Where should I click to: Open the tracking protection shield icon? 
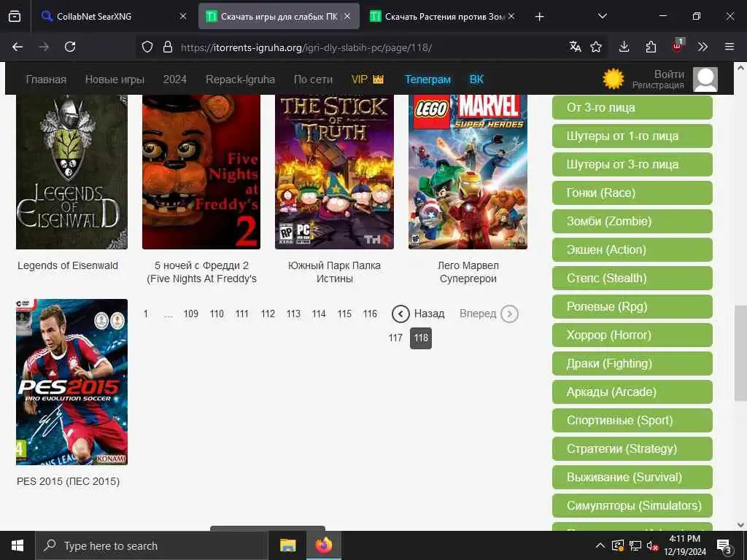pyautogui.click(x=147, y=47)
